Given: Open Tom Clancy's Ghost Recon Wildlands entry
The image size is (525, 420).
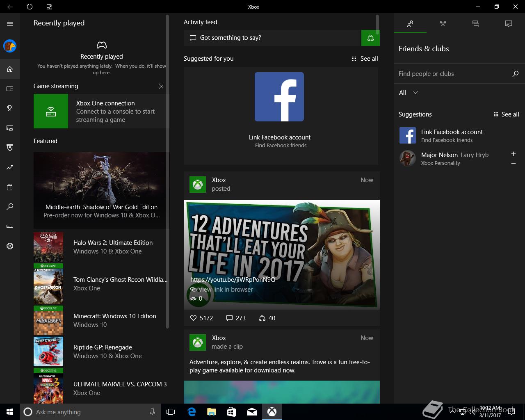Looking at the screenshot, I should click(100, 284).
